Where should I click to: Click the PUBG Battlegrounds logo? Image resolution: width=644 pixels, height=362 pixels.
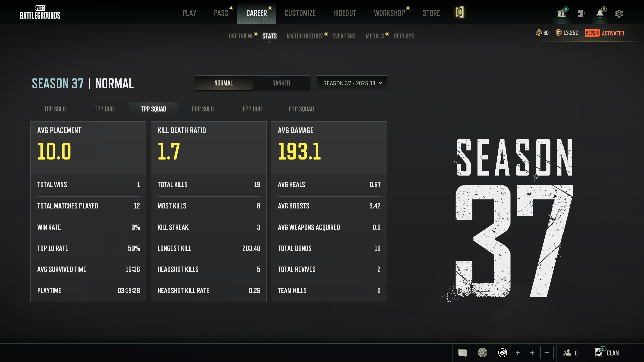point(40,12)
